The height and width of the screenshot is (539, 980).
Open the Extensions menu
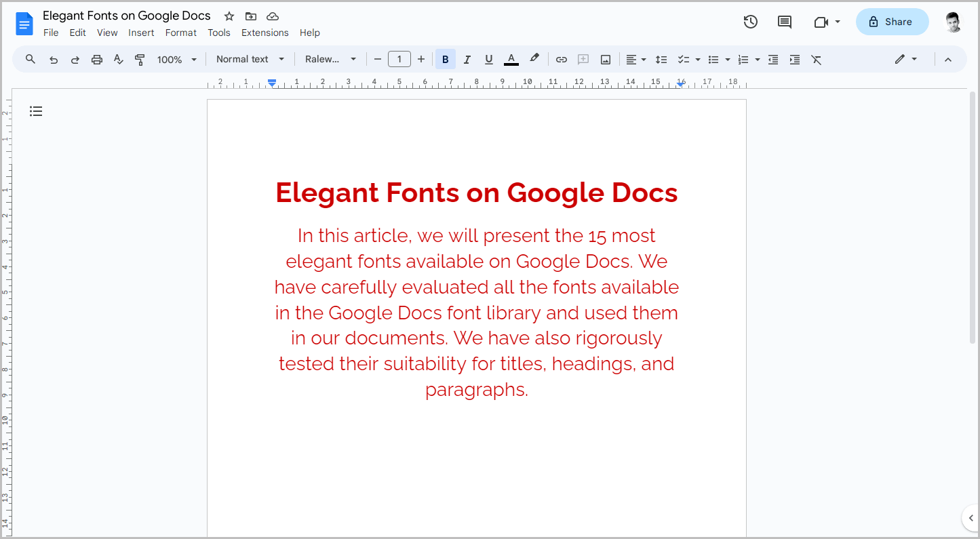tap(264, 32)
